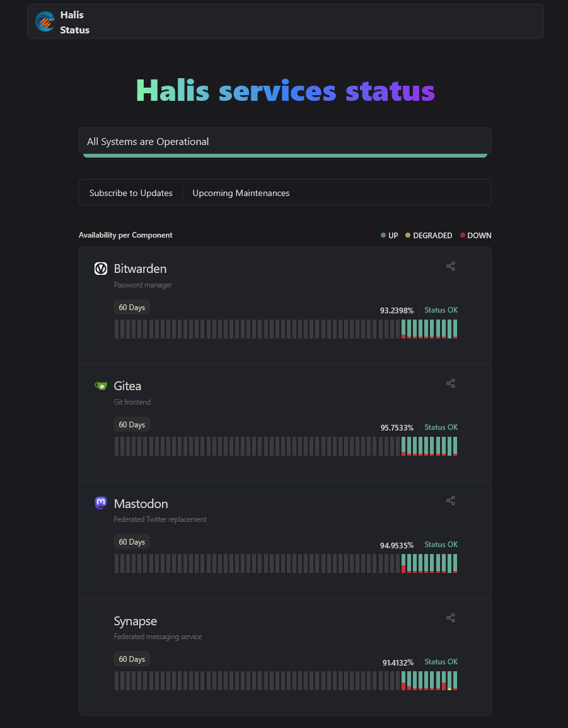Click the Halis Status header text
Screen dimensions: 568x728
point(75,22)
